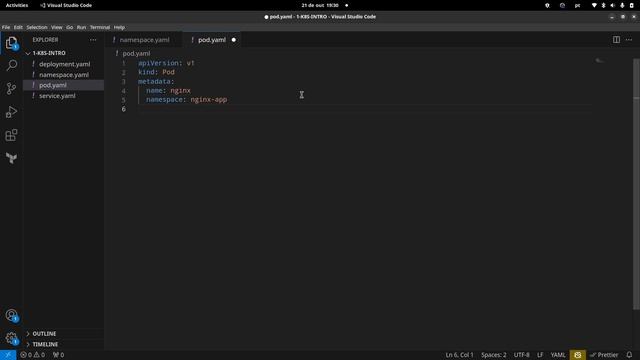Open the clock and calendar in top bar
This screenshot has width=640, height=360.
320,5
